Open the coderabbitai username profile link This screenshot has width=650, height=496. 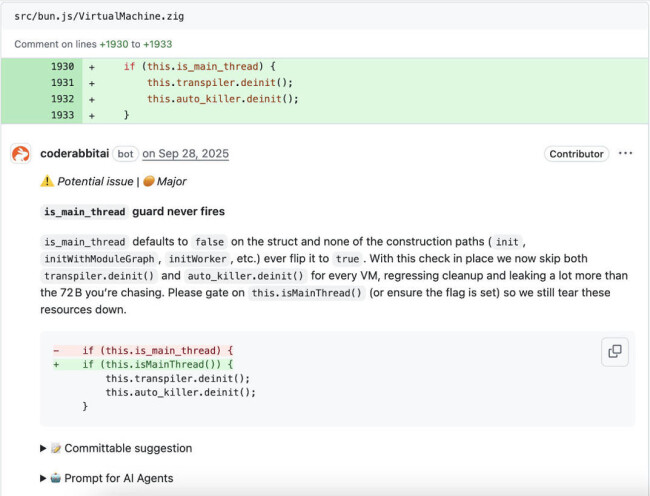[74, 154]
